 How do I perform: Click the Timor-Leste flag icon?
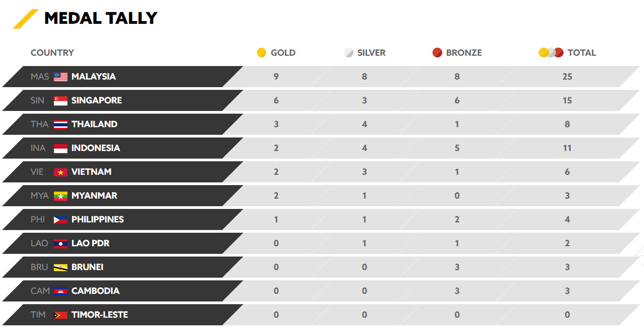61,315
